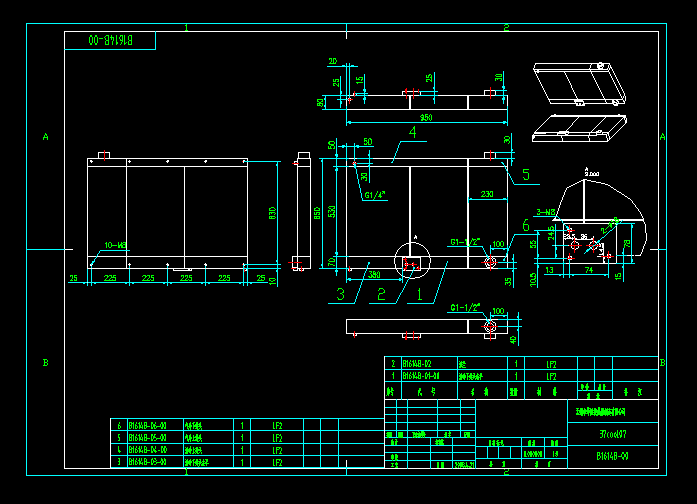Select part number B1614B-02 in parts list
The width and height of the screenshot is (697, 504).
coord(417,364)
